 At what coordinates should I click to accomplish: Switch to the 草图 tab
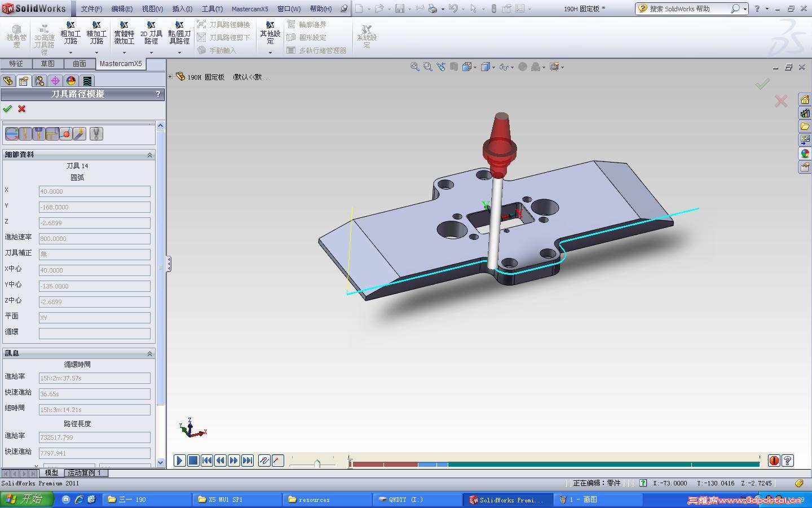pyautogui.click(x=48, y=64)
